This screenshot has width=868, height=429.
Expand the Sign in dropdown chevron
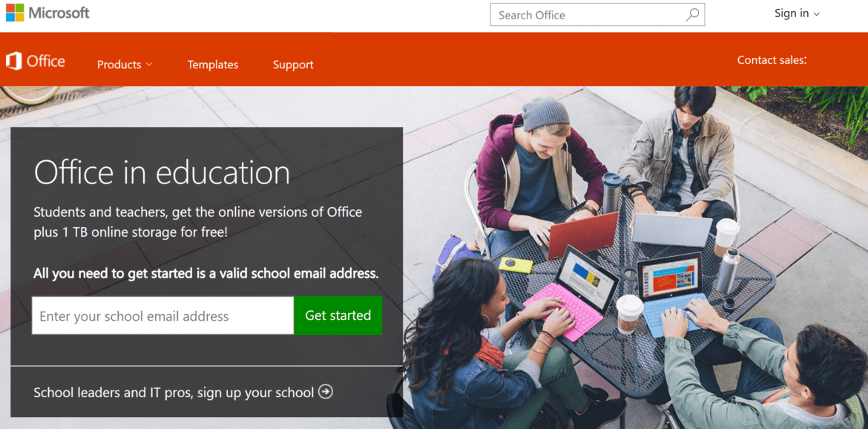[x=817, y=14]
